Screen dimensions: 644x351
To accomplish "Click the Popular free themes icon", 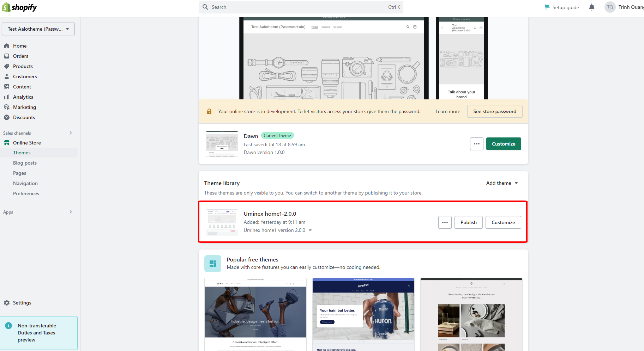I will [213, 264].
